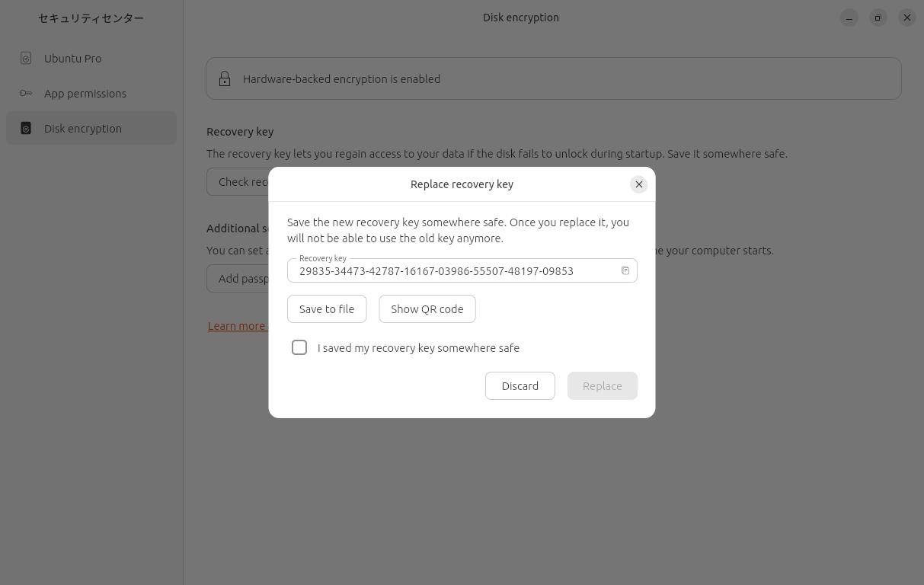Click the padlock icon in encryption banner
Image resolution: width=924 pixels, height=585 pixels.
[225, 79]
